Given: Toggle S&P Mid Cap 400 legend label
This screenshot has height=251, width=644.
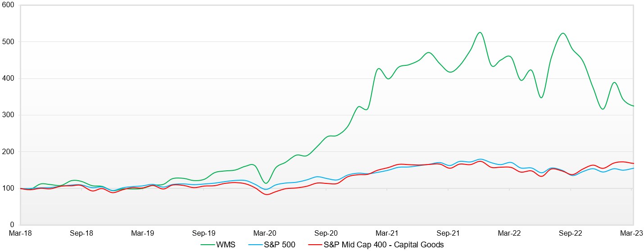Looking at the screenshot, I should pyautogui.click(x=383, y=245).
